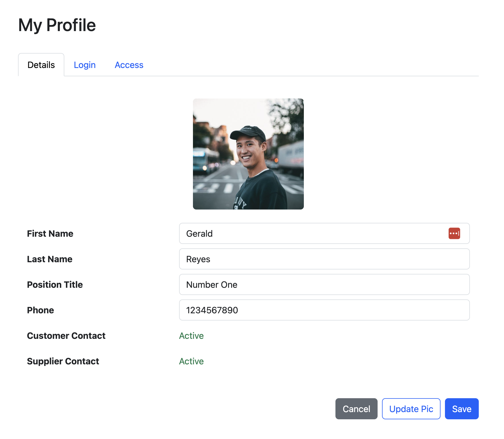The width and height of the screenshot is (504, 439).
Task: Click the profile photo thumbnail
Action: (248, 154)
